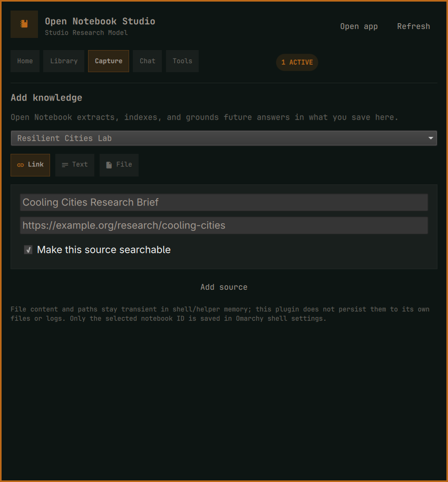Click the Open Notebook extracts description text
Screen dimensions: 448x482
point(204,117)
